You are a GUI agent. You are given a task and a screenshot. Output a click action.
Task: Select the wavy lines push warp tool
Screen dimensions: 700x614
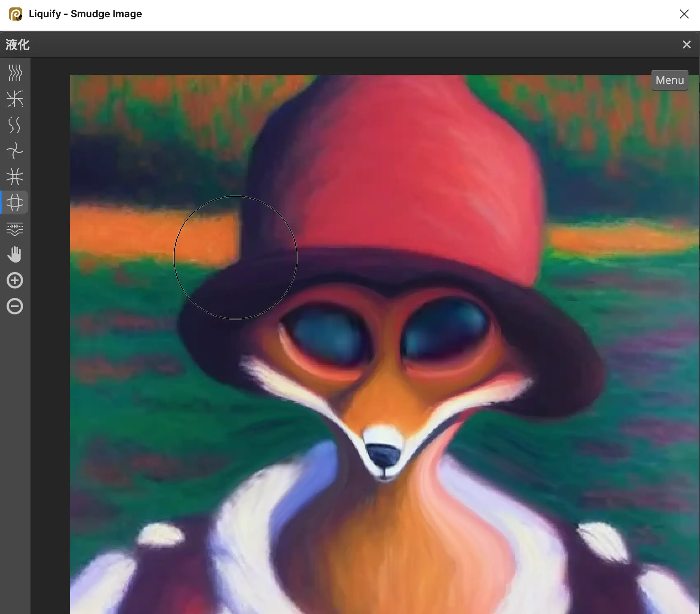(x=15, y=73)
